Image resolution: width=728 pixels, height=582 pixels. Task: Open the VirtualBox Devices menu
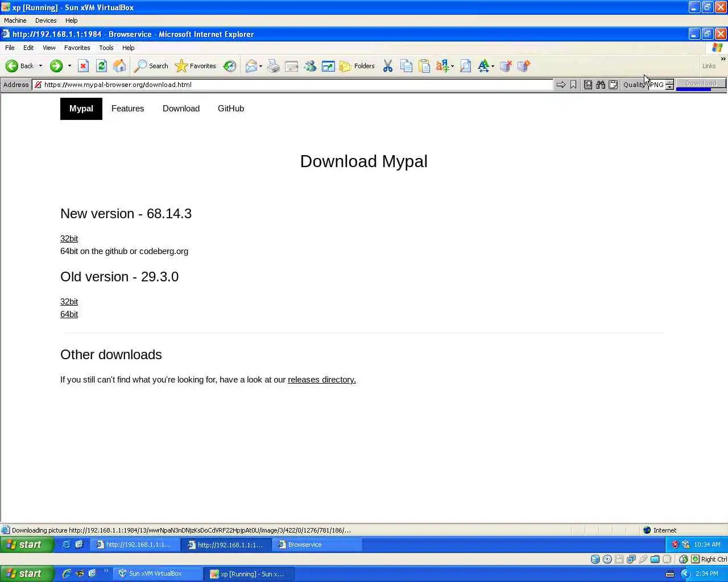click(x=45, y=20)
